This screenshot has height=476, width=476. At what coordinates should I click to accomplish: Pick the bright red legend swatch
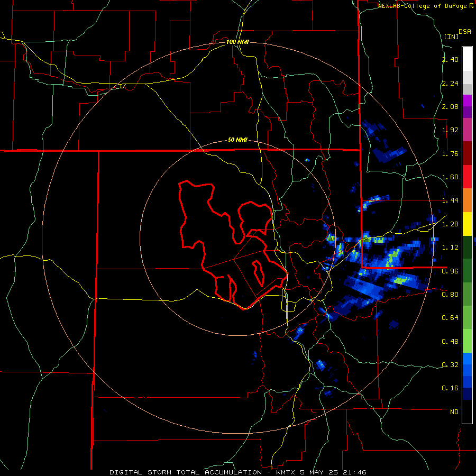tap(467, 177)
